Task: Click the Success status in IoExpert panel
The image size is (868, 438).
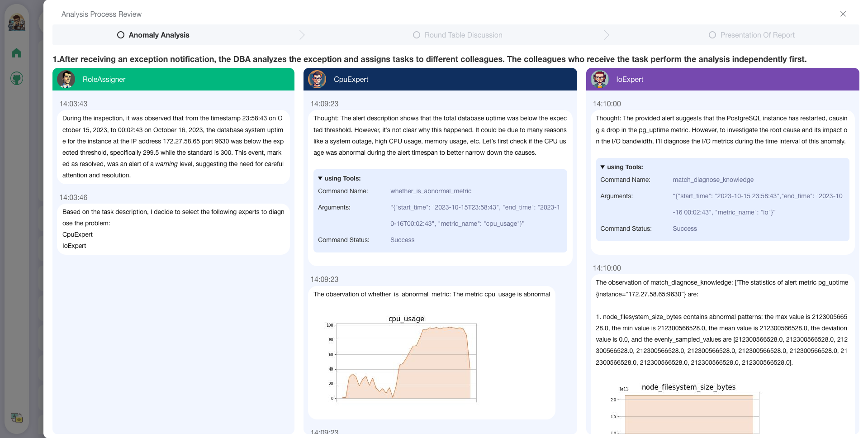Action: point(684,229)
